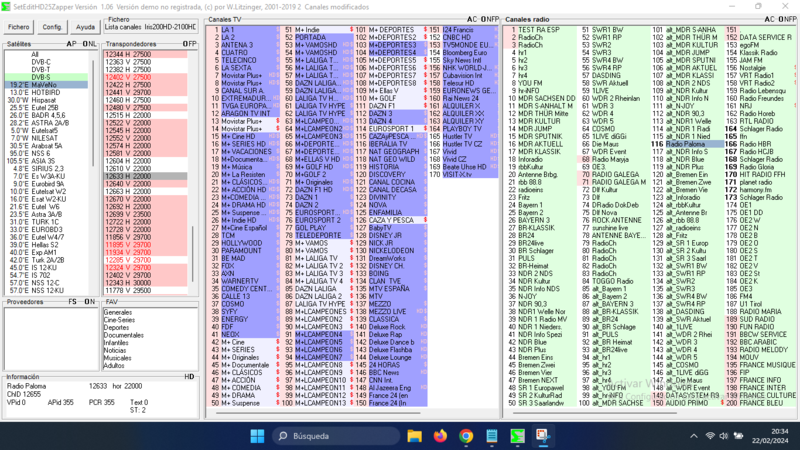Launch Firefox from the taskbar
This screenshot has height=450, width=800.
(x=440, y=436)
